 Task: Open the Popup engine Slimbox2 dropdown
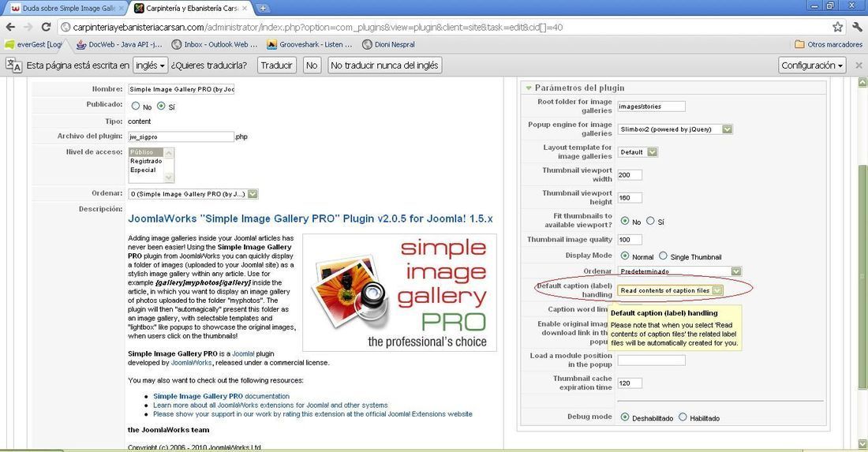point(675,129)
